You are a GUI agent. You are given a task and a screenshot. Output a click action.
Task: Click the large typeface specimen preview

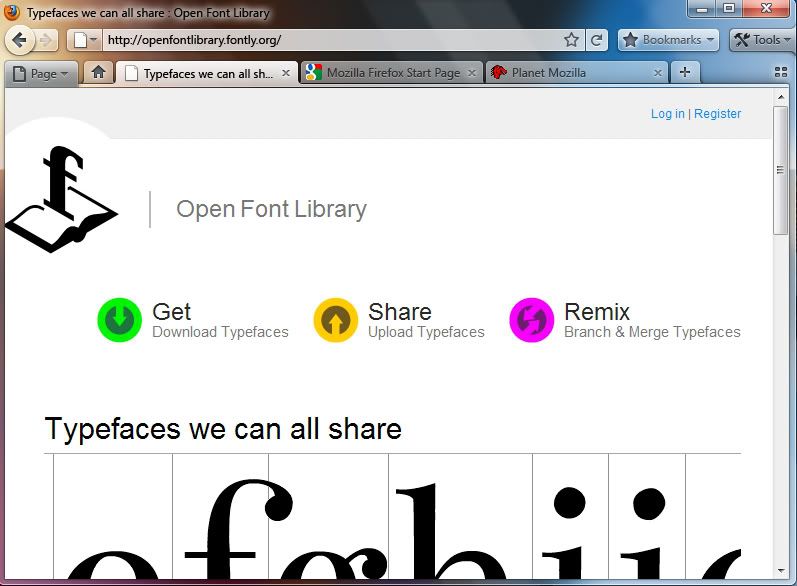(392, 516)
